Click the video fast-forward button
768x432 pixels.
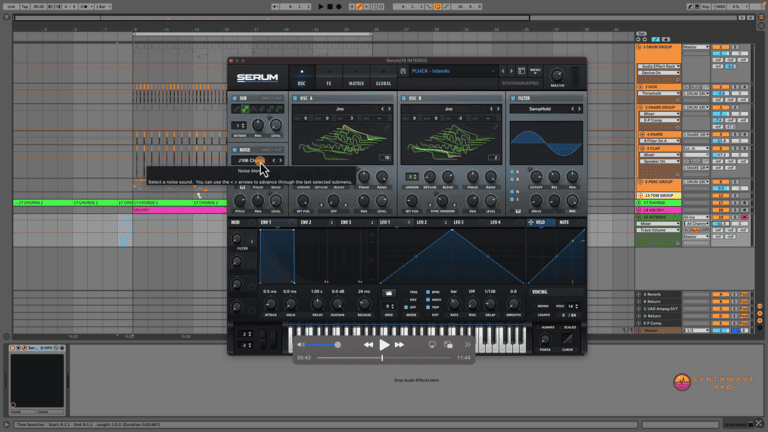(400, 345)
